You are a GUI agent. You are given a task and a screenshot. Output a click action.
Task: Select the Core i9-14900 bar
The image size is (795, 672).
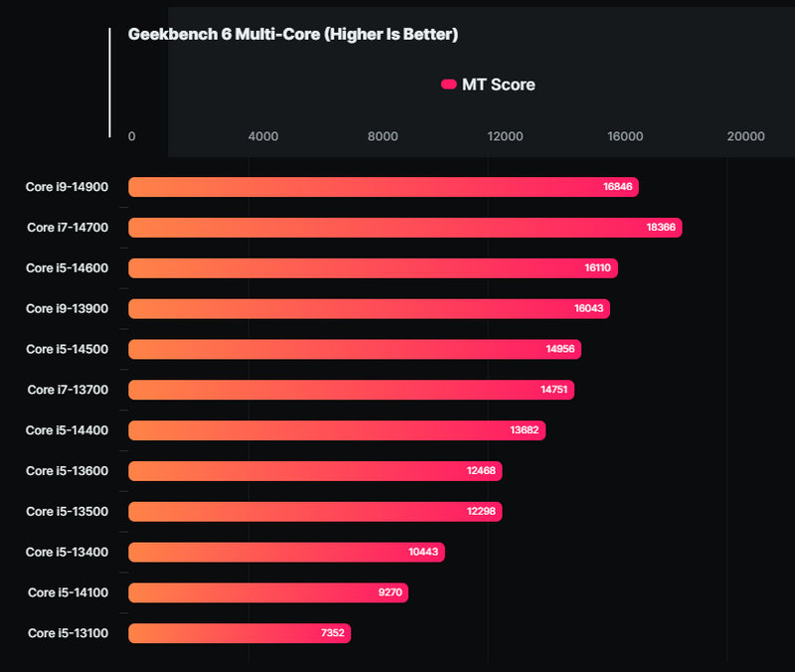pos(383,187)
